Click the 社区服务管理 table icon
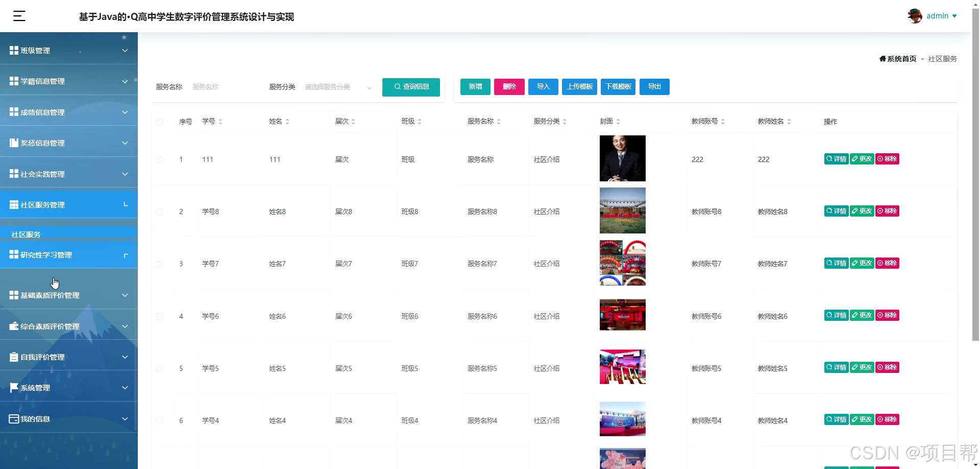 [x=14, y=204]
